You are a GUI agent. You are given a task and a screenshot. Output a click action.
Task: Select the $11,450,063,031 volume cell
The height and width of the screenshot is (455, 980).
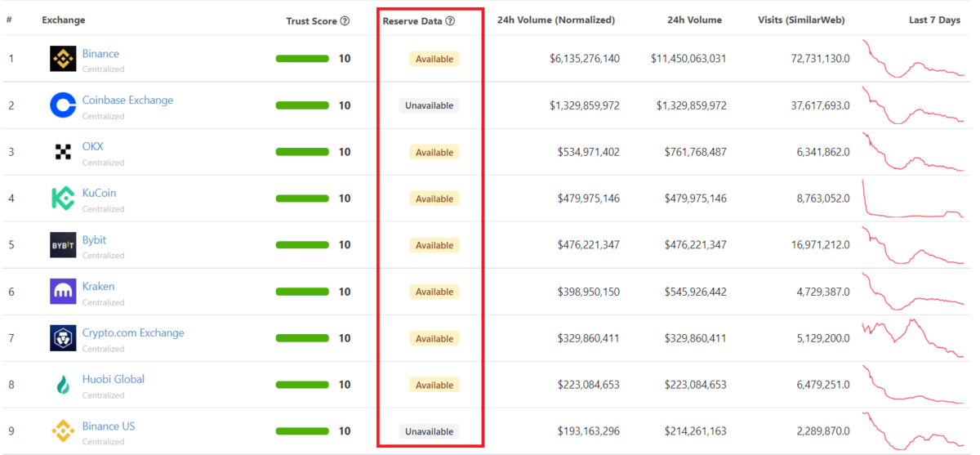point(688,59)
